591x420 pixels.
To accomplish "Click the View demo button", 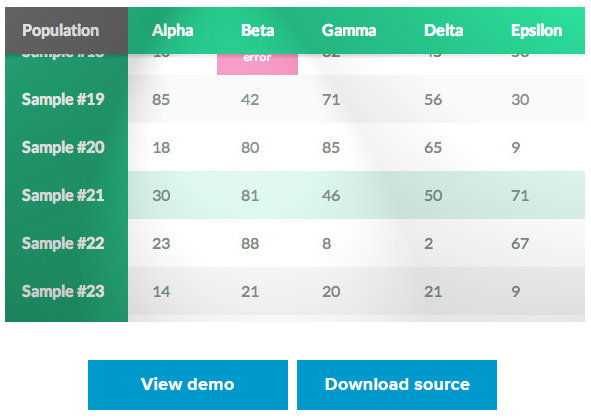I will click(x=188, y=385).
